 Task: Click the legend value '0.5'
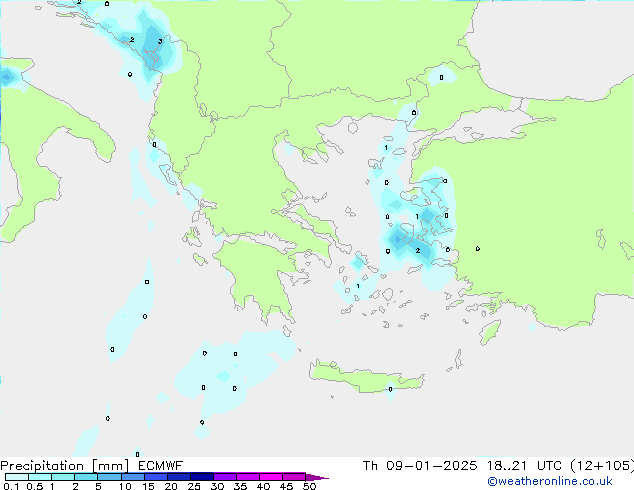35,486
